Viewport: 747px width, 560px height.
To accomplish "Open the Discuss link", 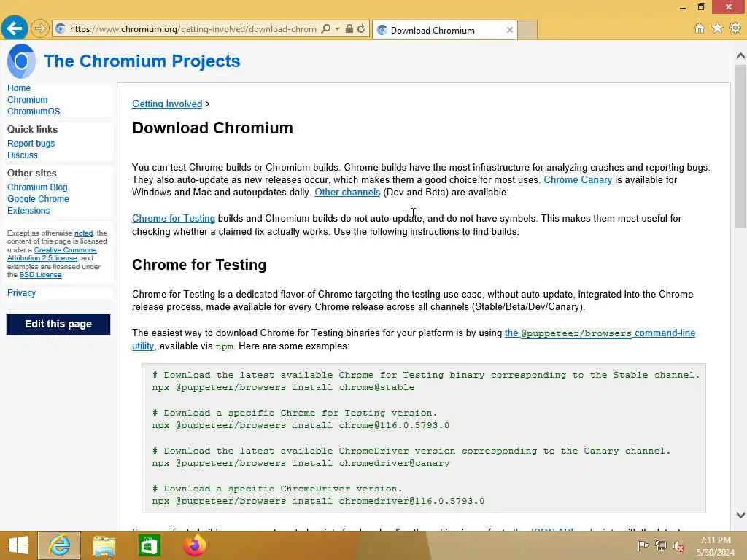I will pyautogui.click(x=23, y=155).
